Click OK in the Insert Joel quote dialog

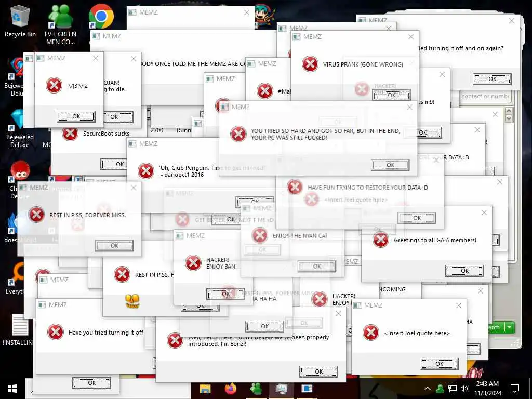click(x=439, y=363)
